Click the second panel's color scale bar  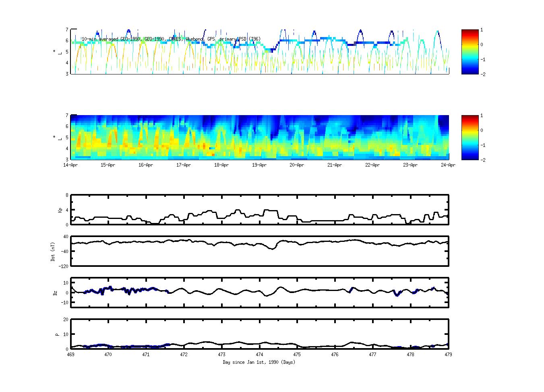(x=470, y=137)
